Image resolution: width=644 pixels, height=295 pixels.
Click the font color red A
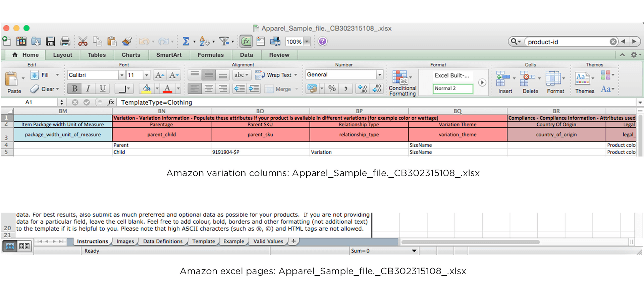[167, 88]
